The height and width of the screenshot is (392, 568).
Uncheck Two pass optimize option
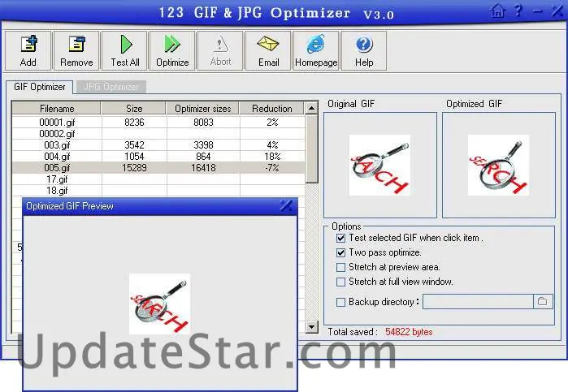click(340, 252)
